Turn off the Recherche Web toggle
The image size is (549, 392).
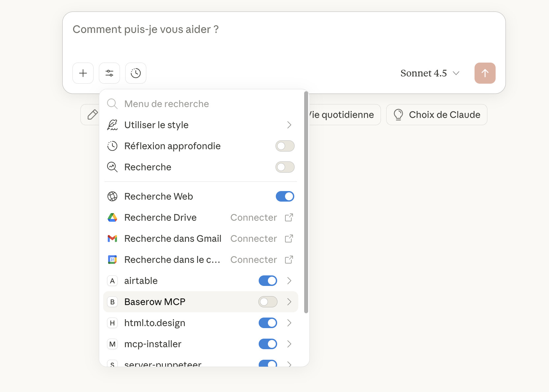pyautogui.click(x=285, y=196)
